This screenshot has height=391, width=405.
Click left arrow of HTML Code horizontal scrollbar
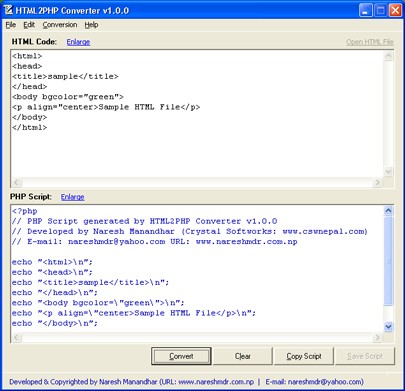[17, 182]
